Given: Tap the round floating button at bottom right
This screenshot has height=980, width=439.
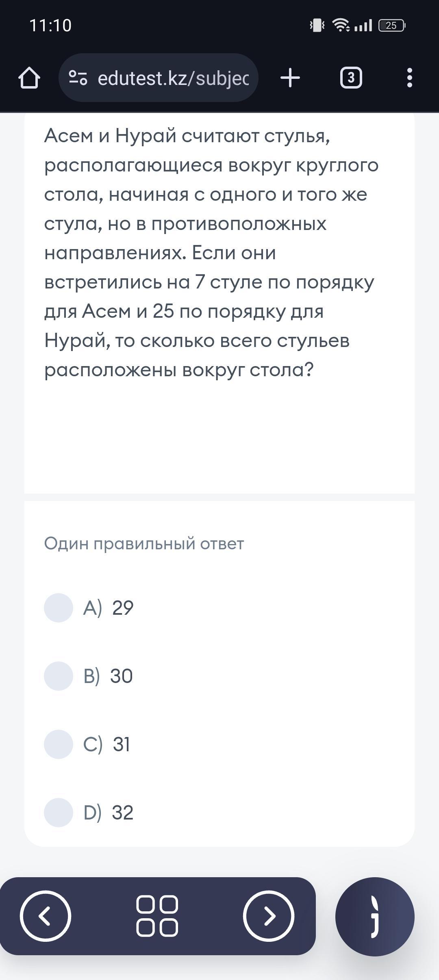Looking at the screenshot, I should [375, 917].
